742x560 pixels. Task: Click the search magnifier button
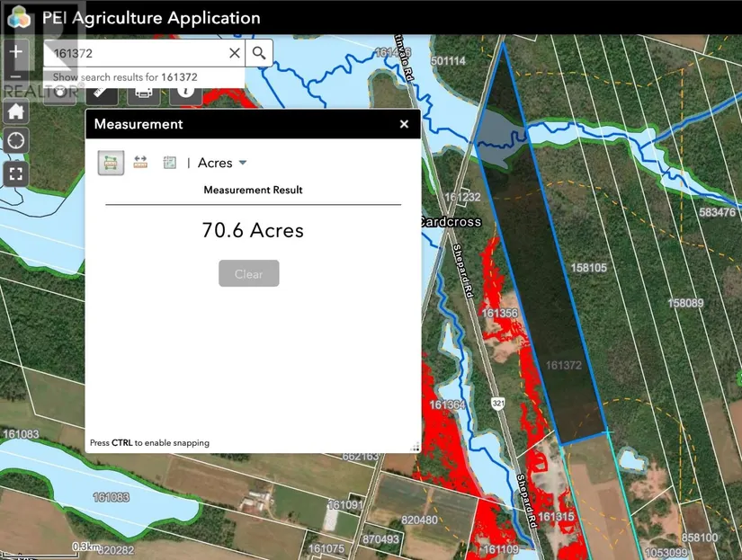point(259,53)
